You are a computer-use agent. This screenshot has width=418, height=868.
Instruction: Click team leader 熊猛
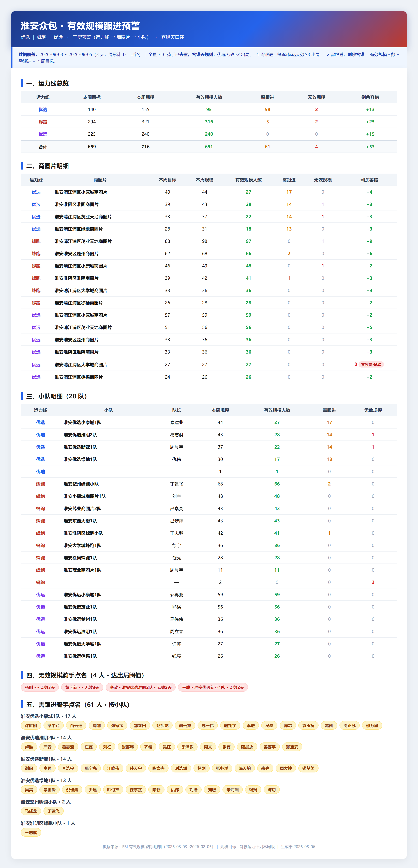click(x=177, y=607)
